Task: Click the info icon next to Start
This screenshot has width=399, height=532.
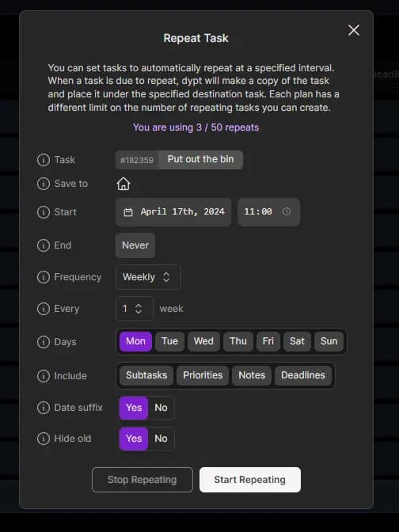Action: (43, 212)
